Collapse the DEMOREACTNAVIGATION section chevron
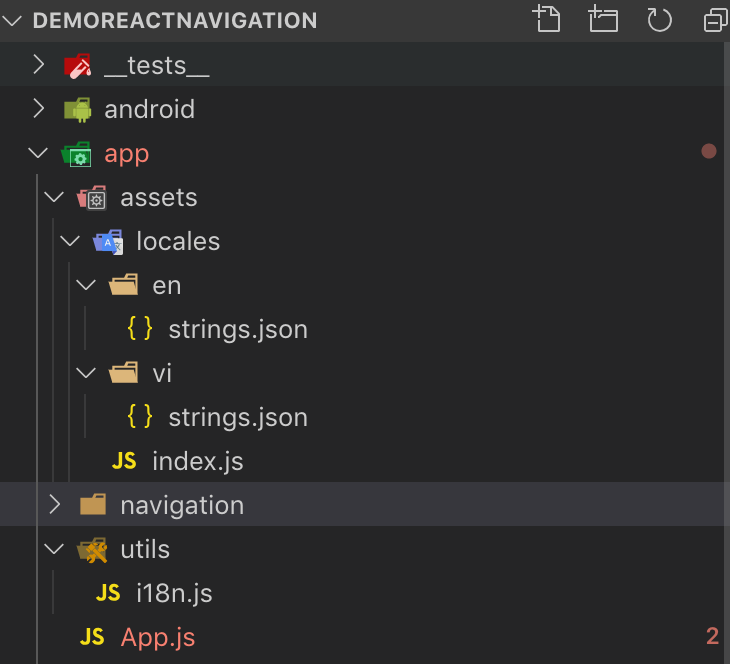 [12, 20]
